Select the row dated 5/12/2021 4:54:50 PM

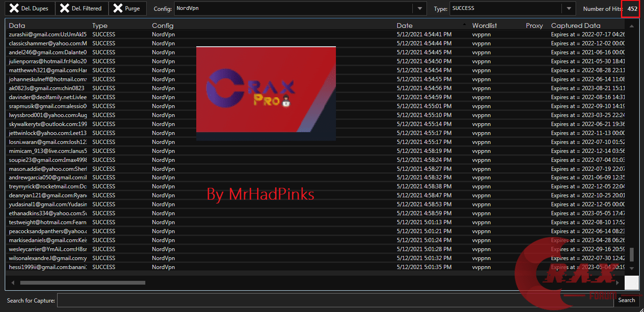coord(315,61)
